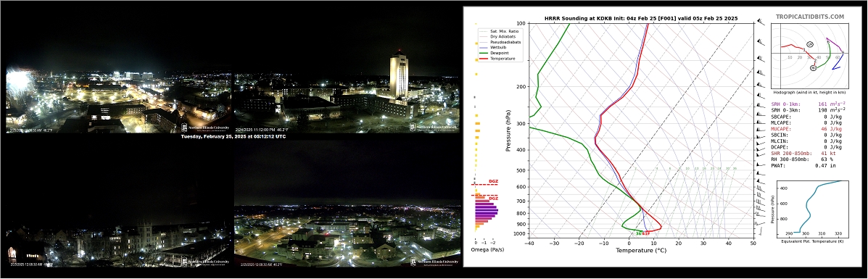
Task: Click the purple omega bar cluster
Action: click(486, 210)
